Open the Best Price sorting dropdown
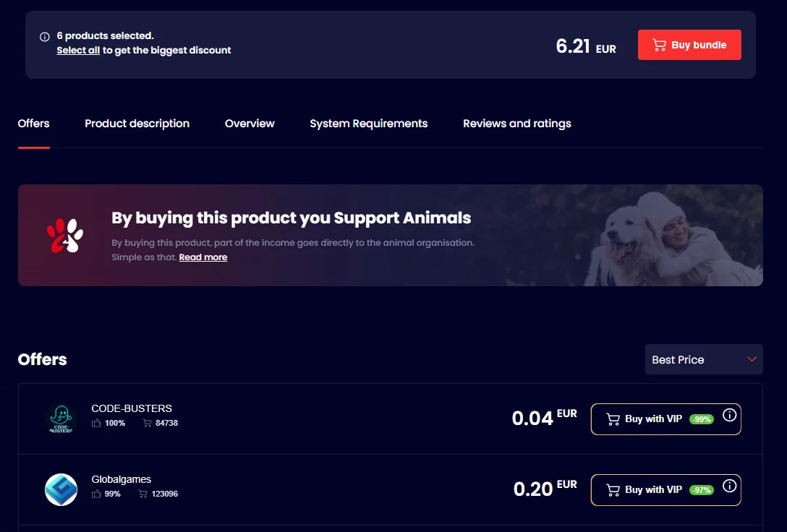The height and width of the screenshot is (532, 787). click(703, 359)
